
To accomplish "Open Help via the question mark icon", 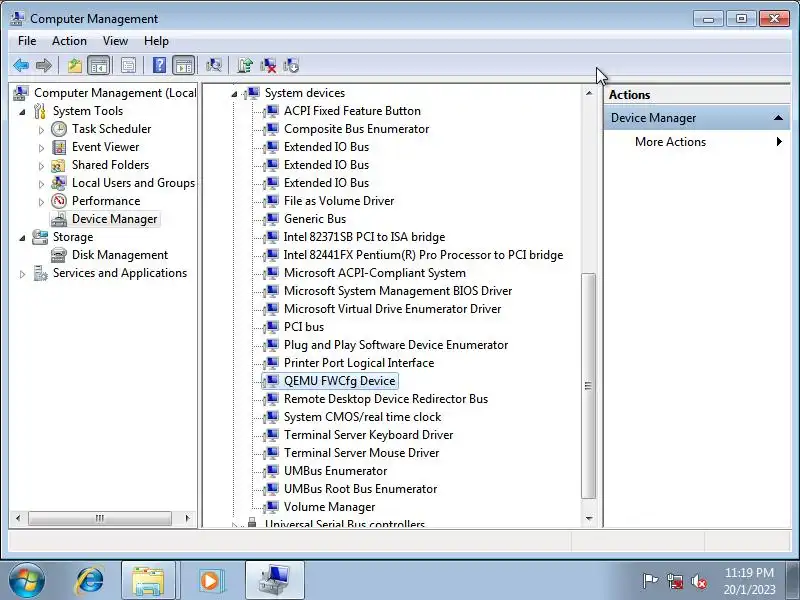I will (x=159, y=65).
